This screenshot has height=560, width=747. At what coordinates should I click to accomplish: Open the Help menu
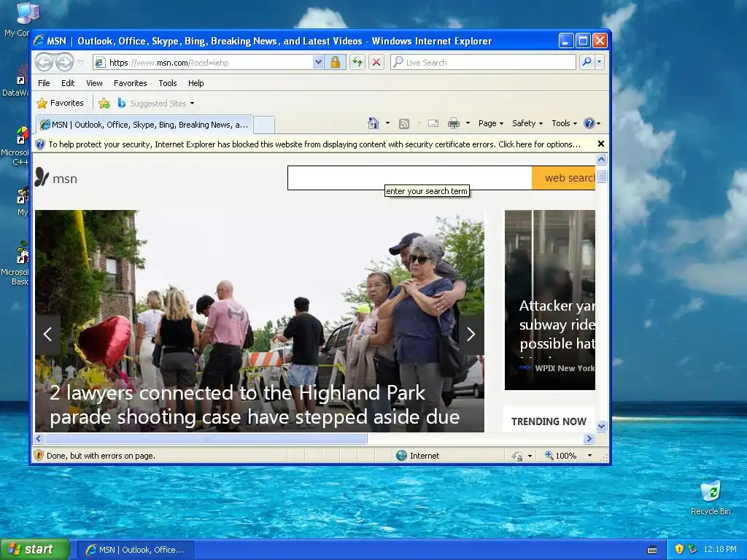coord(196,83)
